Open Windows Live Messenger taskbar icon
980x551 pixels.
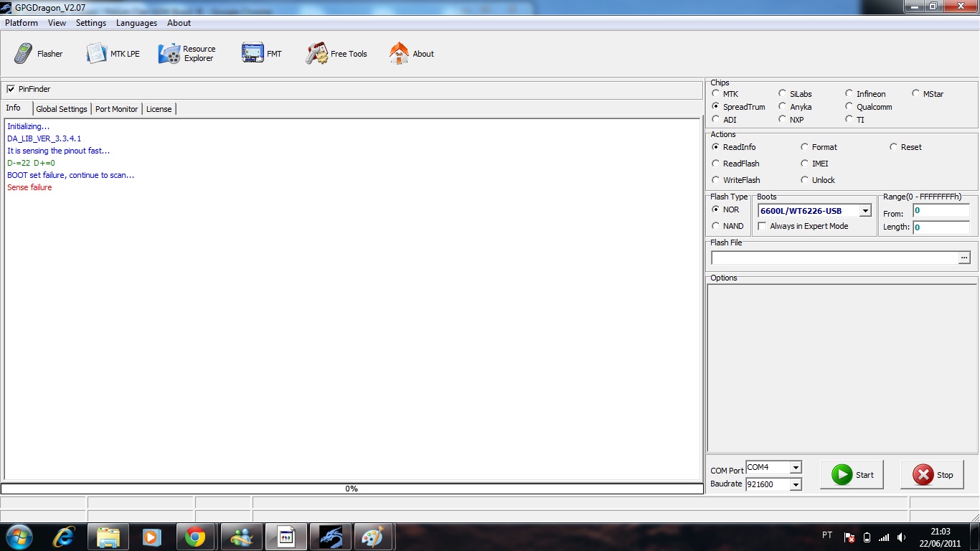click(x=241, y=537)
